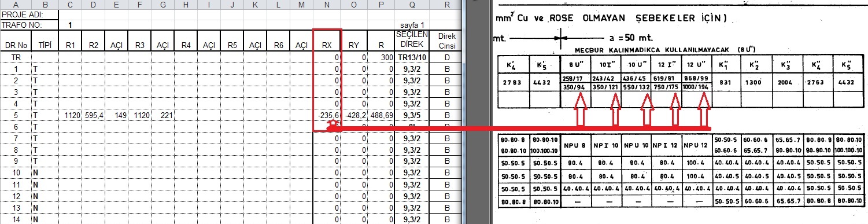
Task: Click the TR13/10 cell
Action: coord(411,58)
